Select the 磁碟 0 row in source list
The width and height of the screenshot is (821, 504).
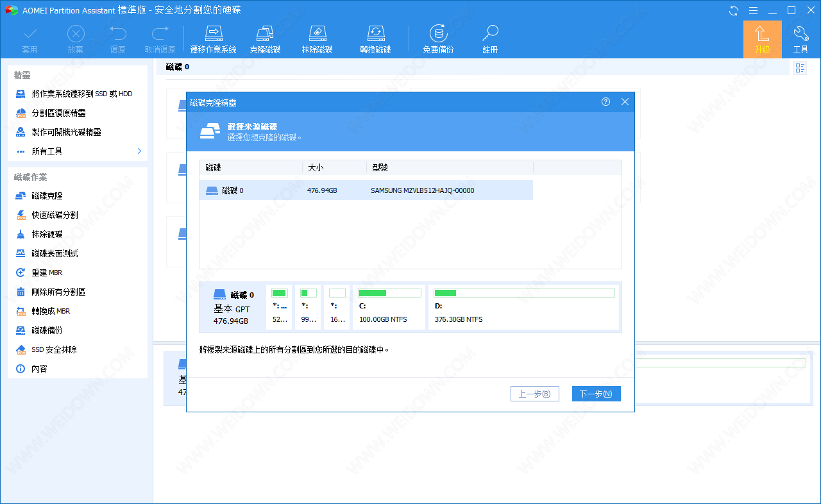tap(366, 190)
